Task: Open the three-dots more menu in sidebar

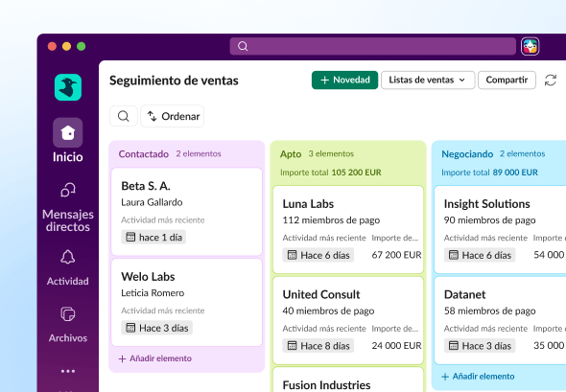Action: 68,371
